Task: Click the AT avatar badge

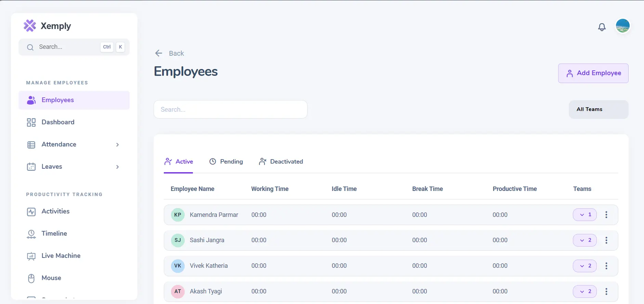Action: tap(178, 292)
